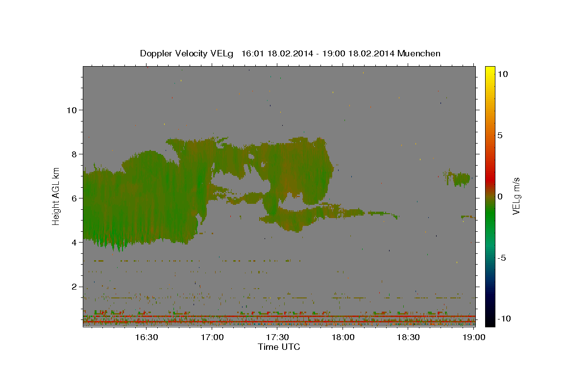
Task: Select the 18:30 time tick label
Action: (x=408, y=338)
